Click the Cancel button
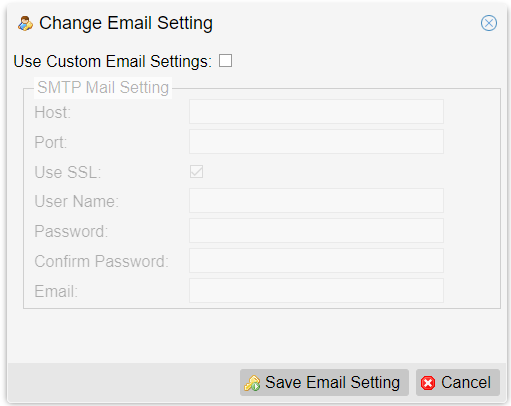 tap(458, 382)
